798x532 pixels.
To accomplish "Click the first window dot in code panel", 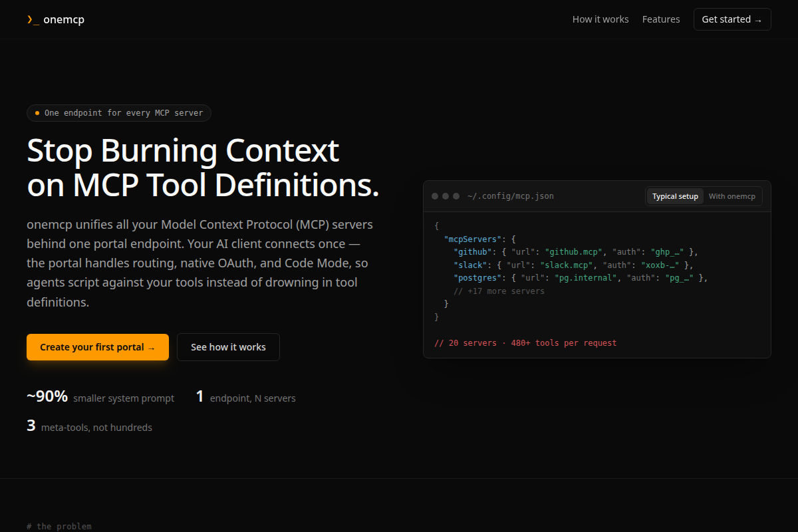I will tap(435, 196).
